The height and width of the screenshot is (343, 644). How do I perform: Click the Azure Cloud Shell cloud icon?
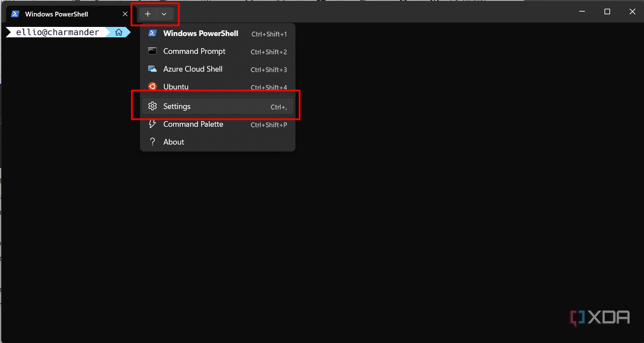pyautogui.click(x=152, y=69)
